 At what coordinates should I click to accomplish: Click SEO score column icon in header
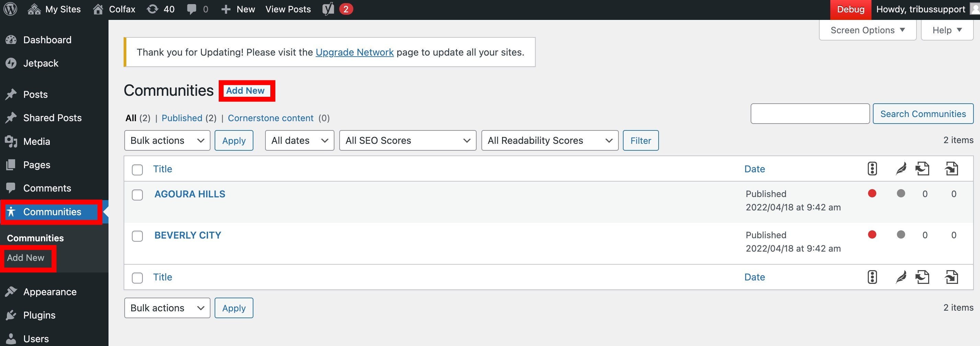click(x=872, y=169)
